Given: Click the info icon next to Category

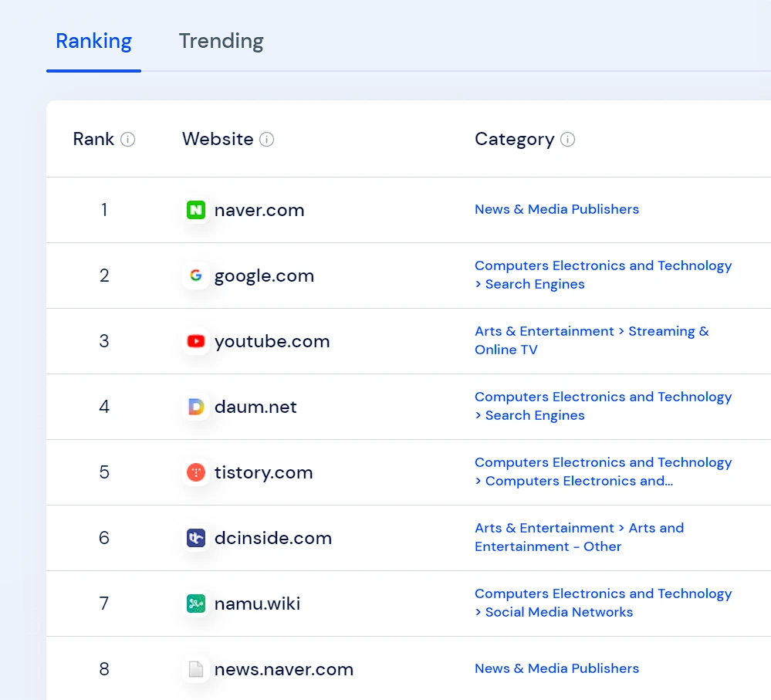Looking at the screenshot, I should pos(567,140).
